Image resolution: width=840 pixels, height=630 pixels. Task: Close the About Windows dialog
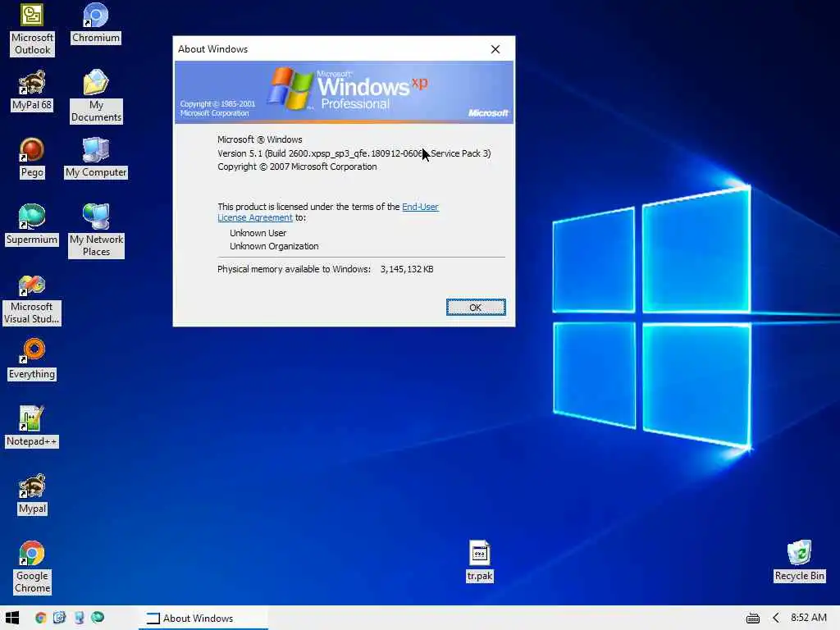495,49
